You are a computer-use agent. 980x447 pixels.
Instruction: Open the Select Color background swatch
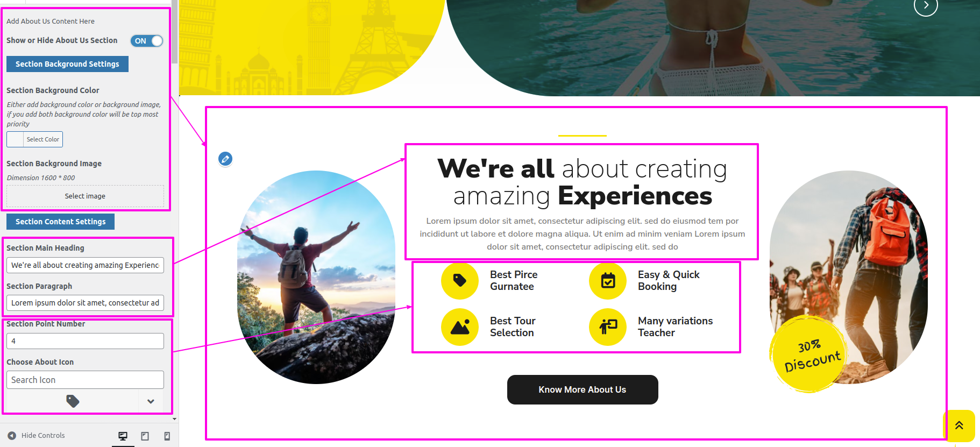pyautogui.click(x=34, y=139)
